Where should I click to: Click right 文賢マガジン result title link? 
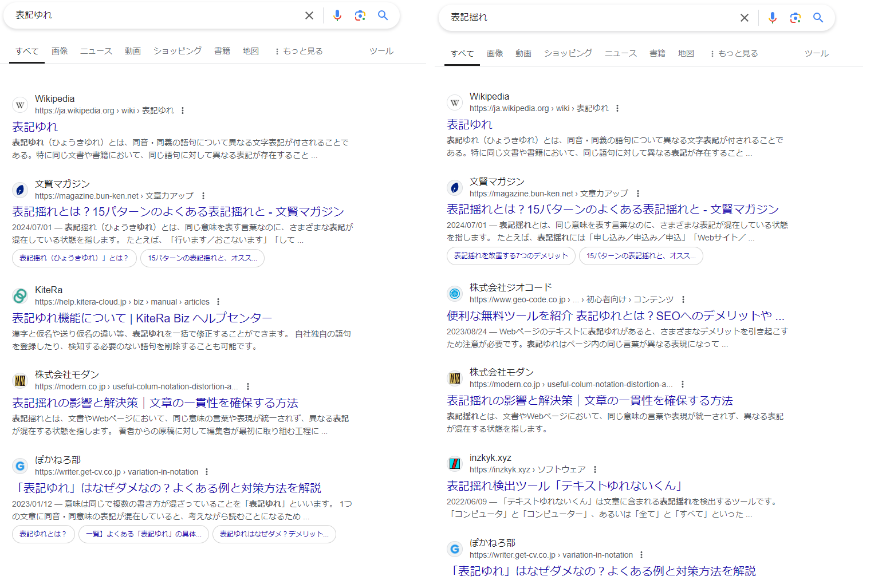click(613, 209)
